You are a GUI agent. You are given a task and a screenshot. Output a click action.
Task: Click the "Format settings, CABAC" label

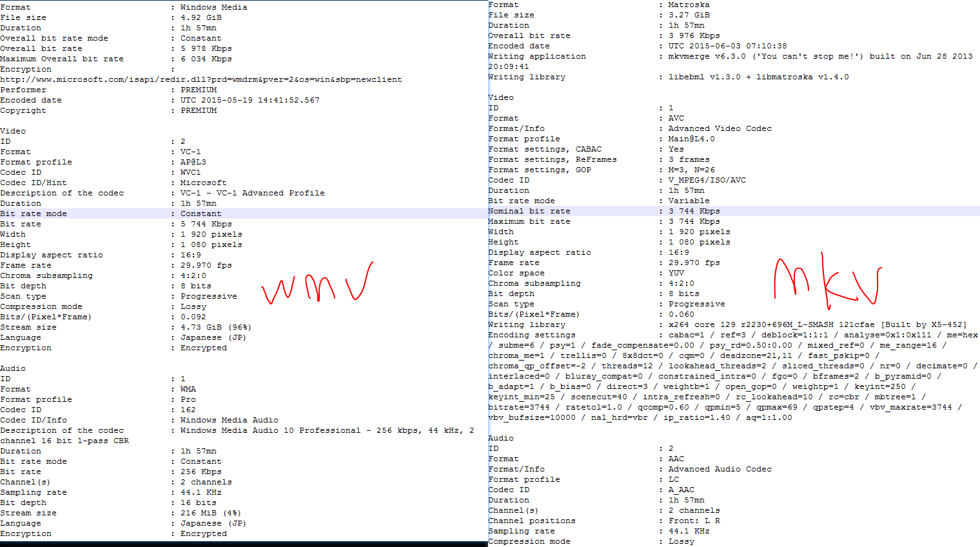pos(545,149)
